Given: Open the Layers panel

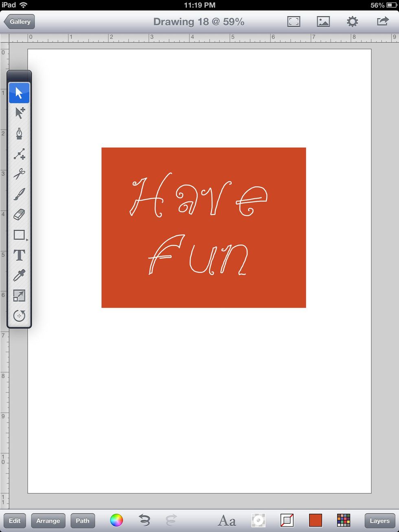Looking at the screenshot, I should 379,521.
